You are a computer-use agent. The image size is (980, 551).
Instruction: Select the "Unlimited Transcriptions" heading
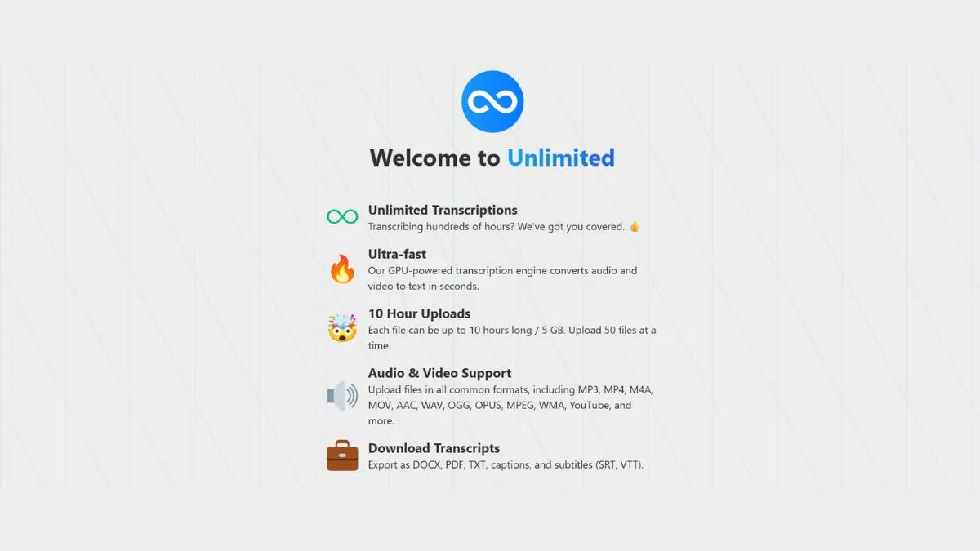click(x=442, y=210)
